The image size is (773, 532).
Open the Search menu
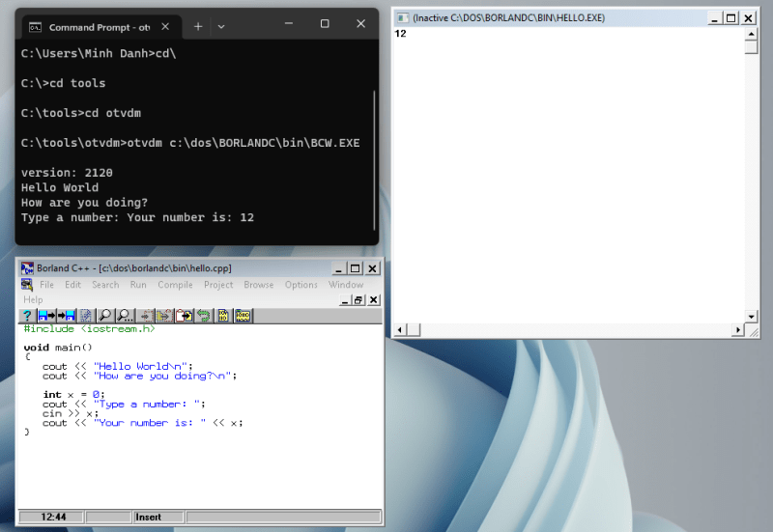point(105,285)
